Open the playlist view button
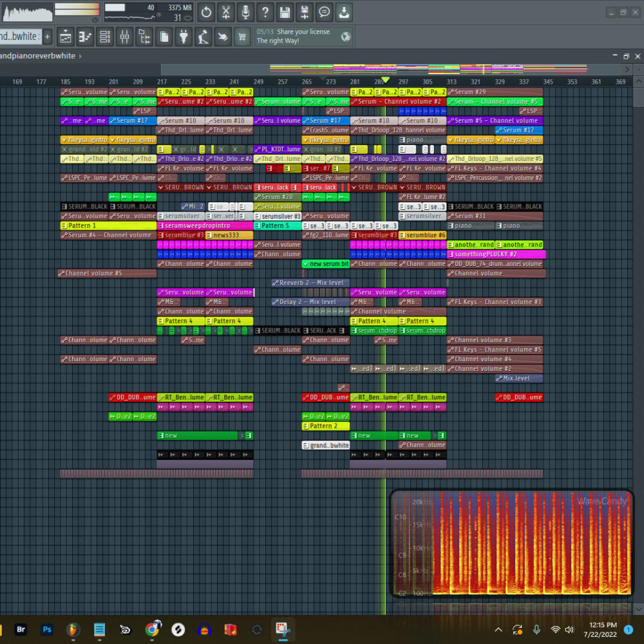Viewport: 644px width, 644px height. [66, 37]
